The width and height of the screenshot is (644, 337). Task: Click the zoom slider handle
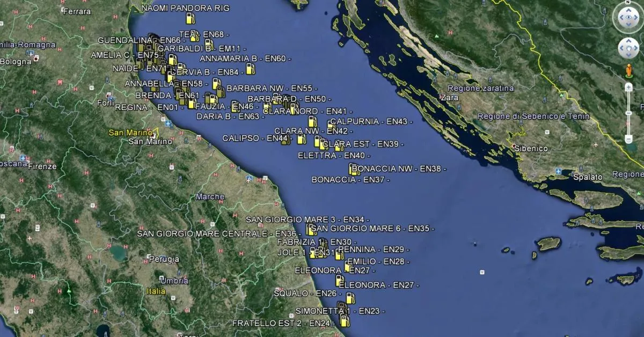[628, 113]
